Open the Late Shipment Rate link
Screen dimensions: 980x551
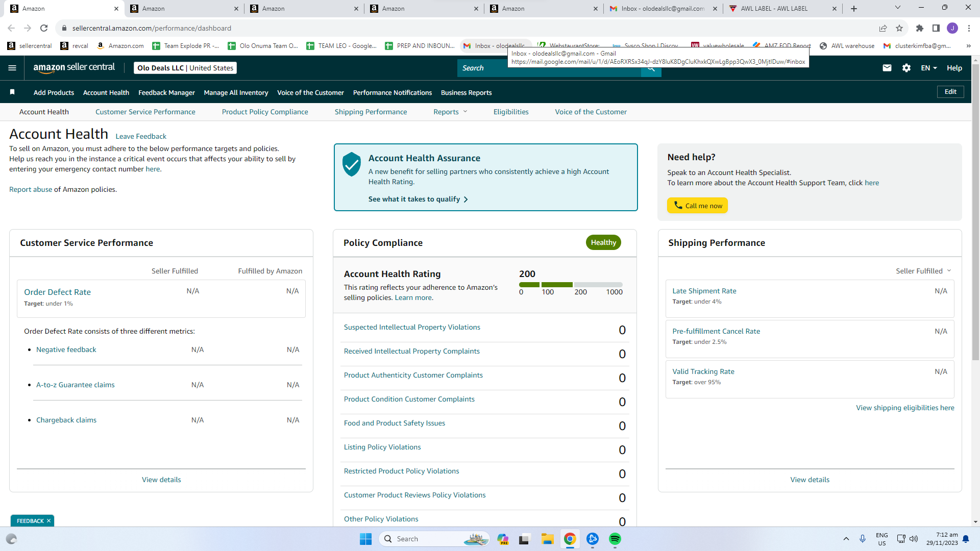(704, 291)
